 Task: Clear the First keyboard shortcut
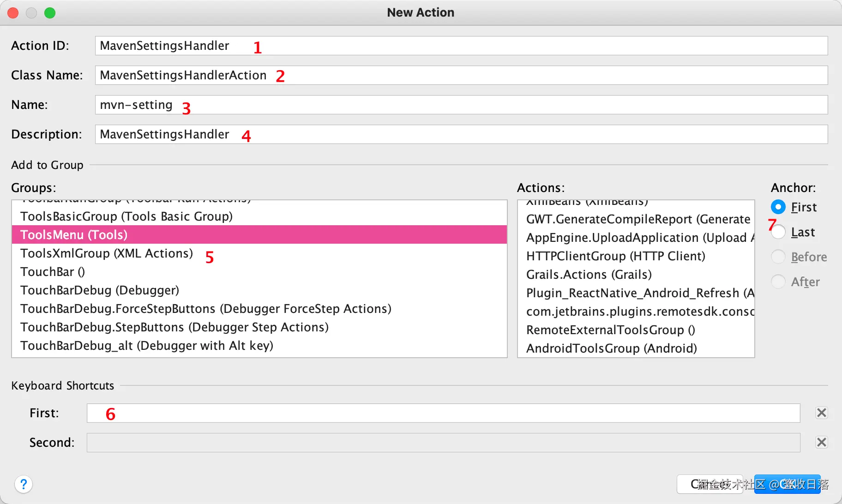[821, 413]
